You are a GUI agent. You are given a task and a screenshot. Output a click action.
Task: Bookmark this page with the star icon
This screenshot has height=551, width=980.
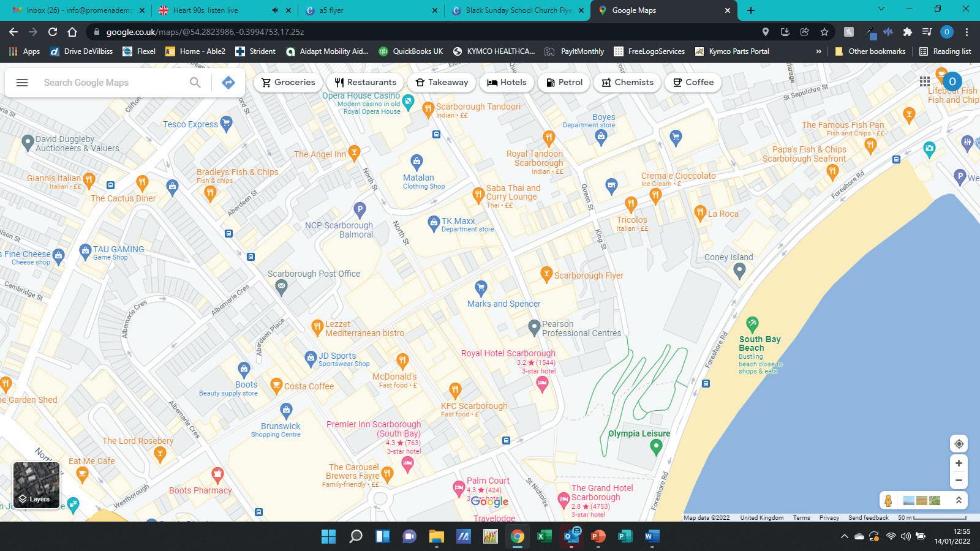pos(824,32)
